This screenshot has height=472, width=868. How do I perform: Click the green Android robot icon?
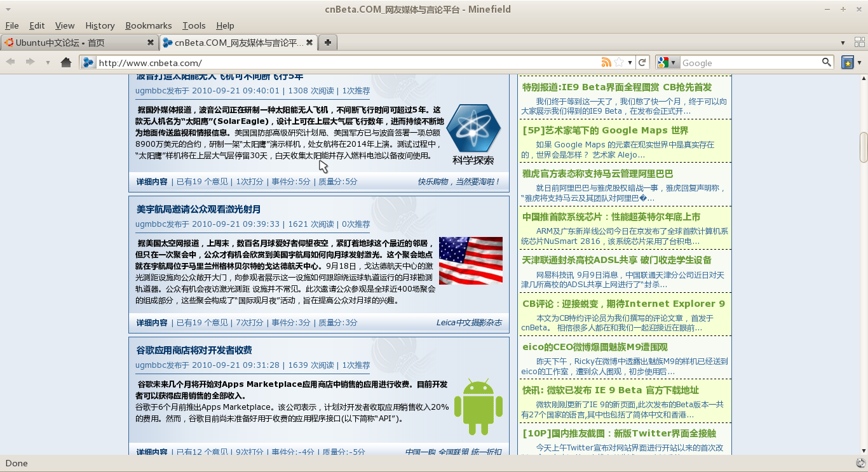click(478, 407)
